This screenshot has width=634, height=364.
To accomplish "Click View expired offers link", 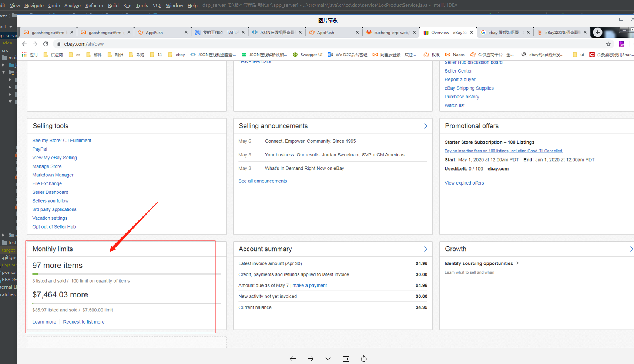I will click(x=464, y=183).
